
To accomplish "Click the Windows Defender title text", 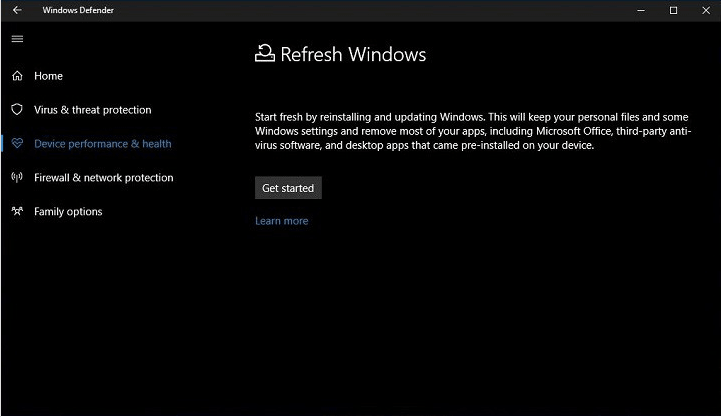I will (x=80, y=10).
